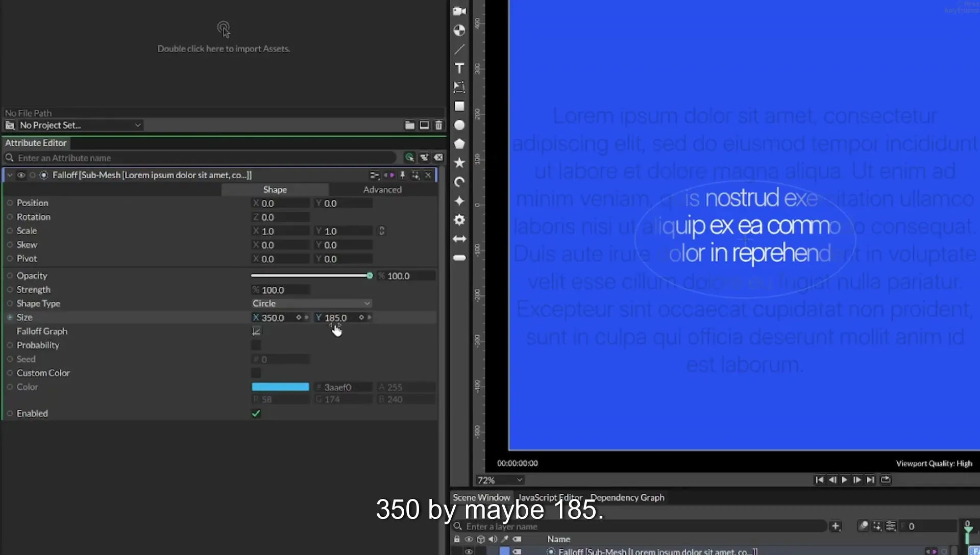Select the Star shape tool
980x555 pixels.
pos(459,163)
